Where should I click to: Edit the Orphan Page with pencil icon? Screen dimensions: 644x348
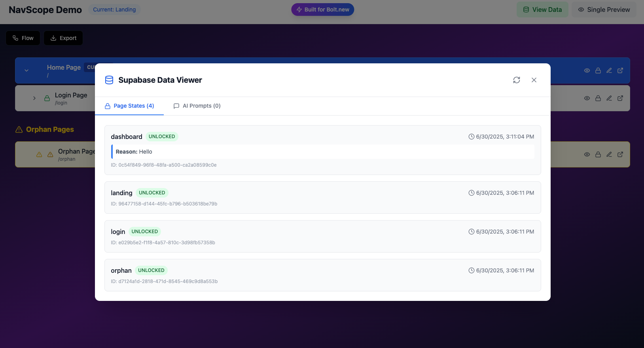coord(609,154)
